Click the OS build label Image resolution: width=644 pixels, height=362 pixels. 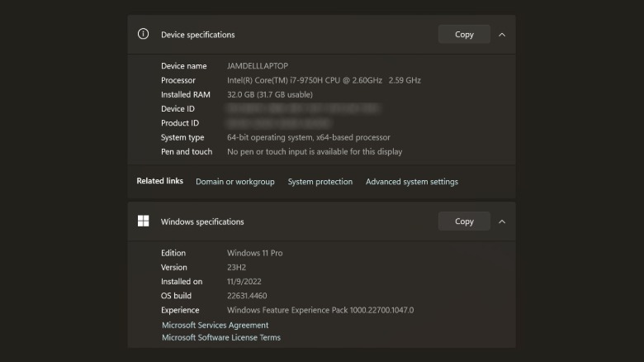(x=176, y=296)
